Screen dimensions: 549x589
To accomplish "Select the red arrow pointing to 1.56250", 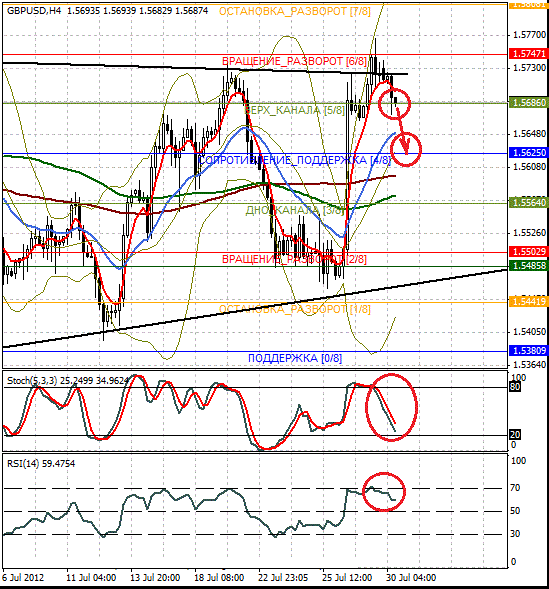I will click(402, 131).
